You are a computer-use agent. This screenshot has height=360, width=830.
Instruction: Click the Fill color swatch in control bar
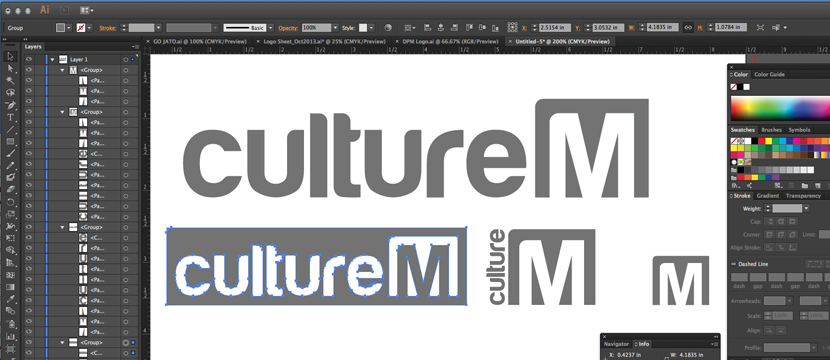61,28
